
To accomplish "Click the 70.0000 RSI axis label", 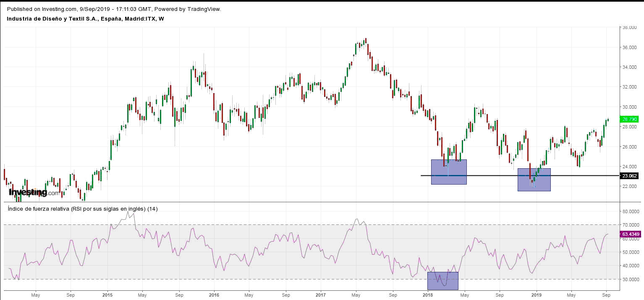I will click(x=631, y=225).
